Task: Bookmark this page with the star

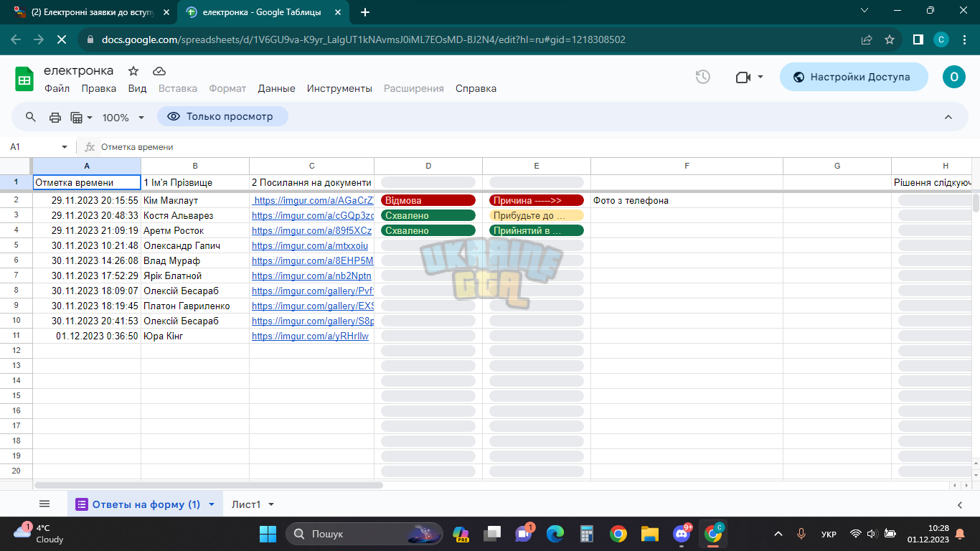Action: coord(890,39)
